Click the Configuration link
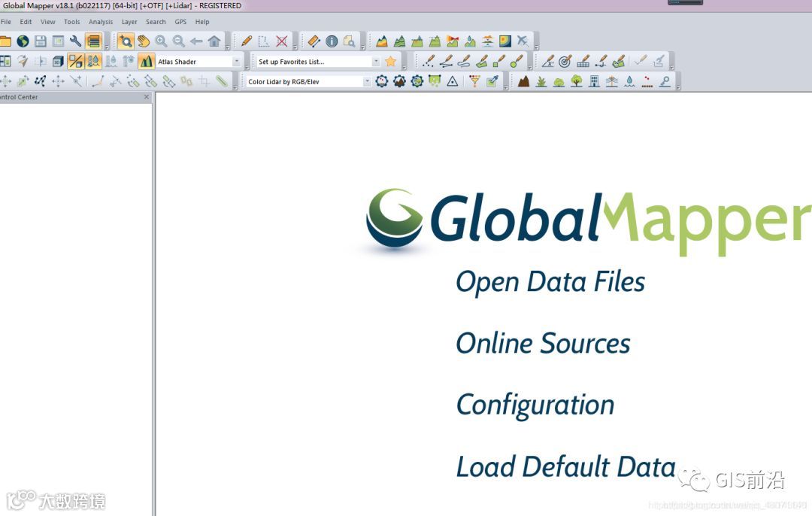This screenshot has width=812, height=516. click(535, 405)
